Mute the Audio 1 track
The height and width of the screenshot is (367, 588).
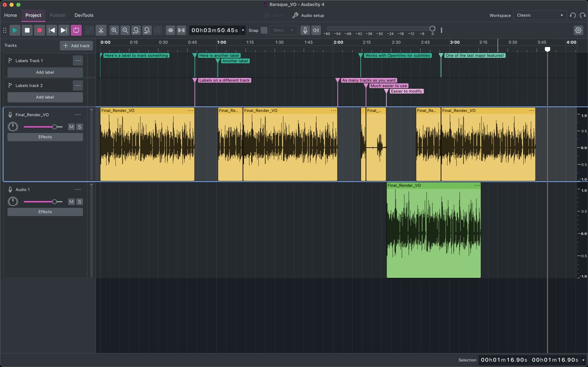tap(71, 201)
